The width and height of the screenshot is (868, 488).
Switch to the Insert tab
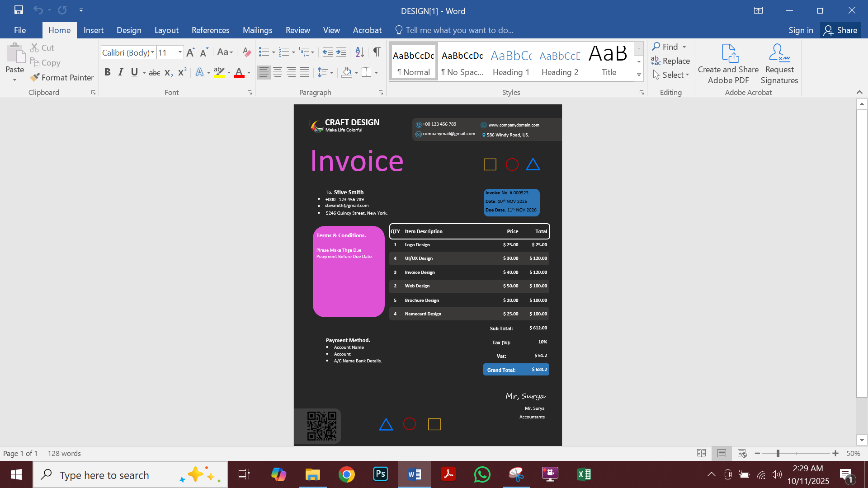[x=93, y=30]
